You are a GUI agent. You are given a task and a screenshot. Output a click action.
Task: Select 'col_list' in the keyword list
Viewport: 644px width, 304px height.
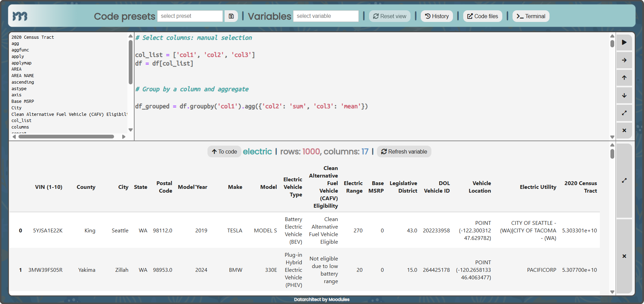point(22,121)
